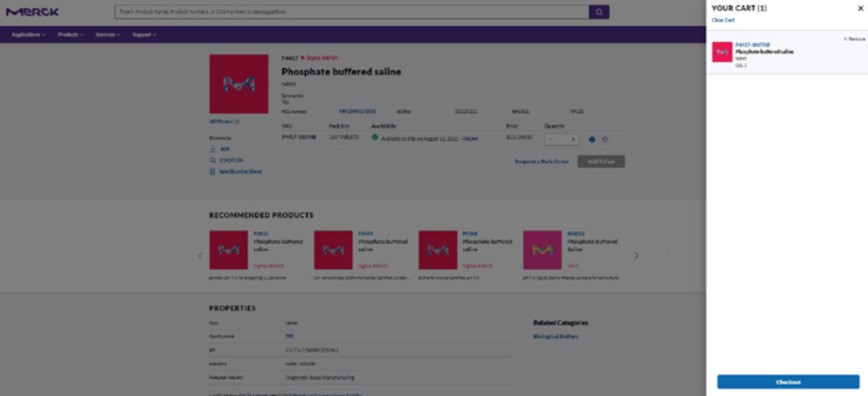Screen dimensions: 868x396
Task: Click the All Photos link
Action: 224,121
